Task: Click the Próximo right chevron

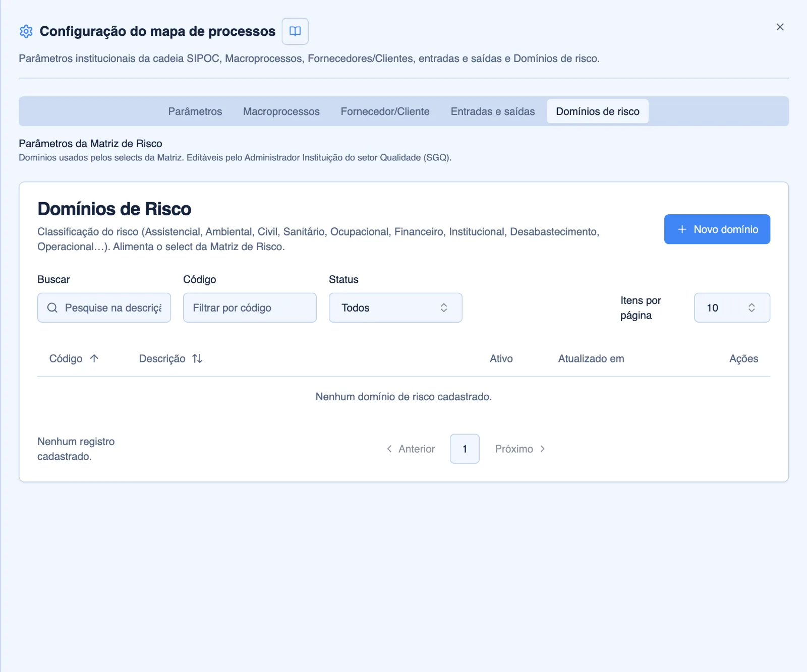Action: [x=542, y=449]
